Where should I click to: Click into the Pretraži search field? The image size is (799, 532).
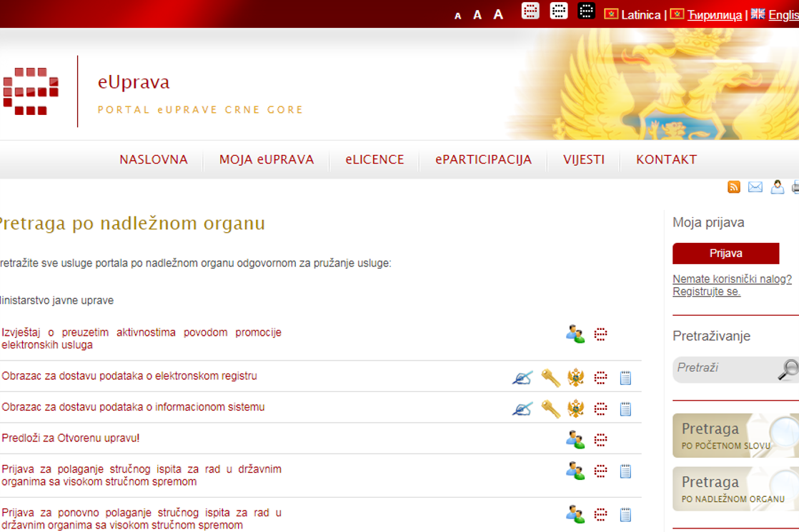point(722,368)
